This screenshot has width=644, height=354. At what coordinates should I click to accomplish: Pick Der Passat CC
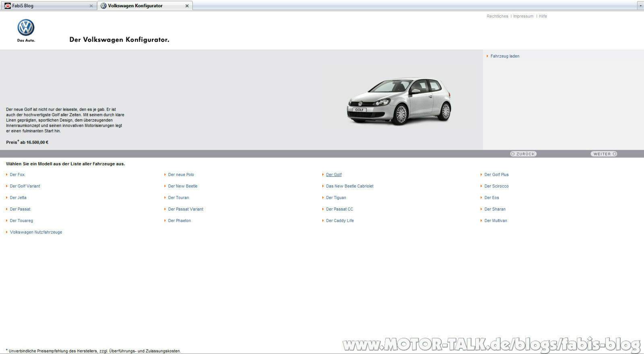tap(339, 209)
